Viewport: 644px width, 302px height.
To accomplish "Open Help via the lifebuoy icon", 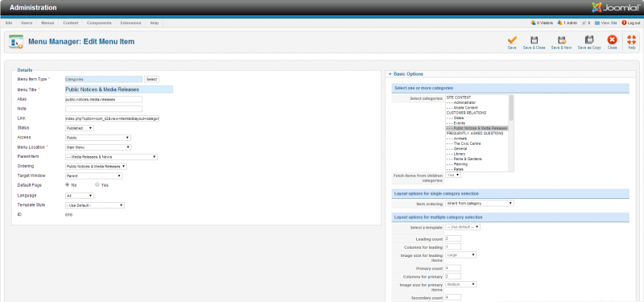I will (x=632, y=39).
